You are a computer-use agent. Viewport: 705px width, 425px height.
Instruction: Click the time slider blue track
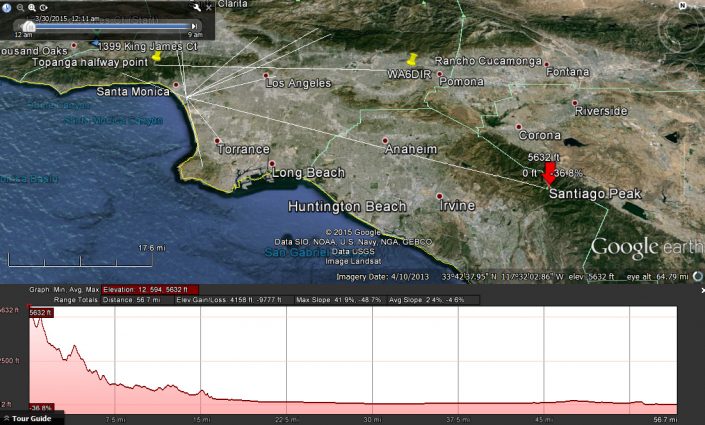tap(112, 27)
